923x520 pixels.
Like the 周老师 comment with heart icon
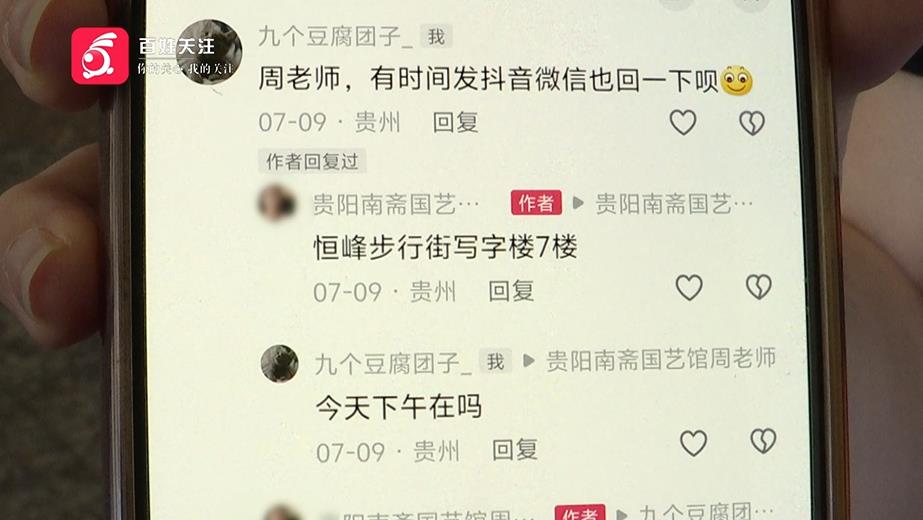(x=683, y=122)
